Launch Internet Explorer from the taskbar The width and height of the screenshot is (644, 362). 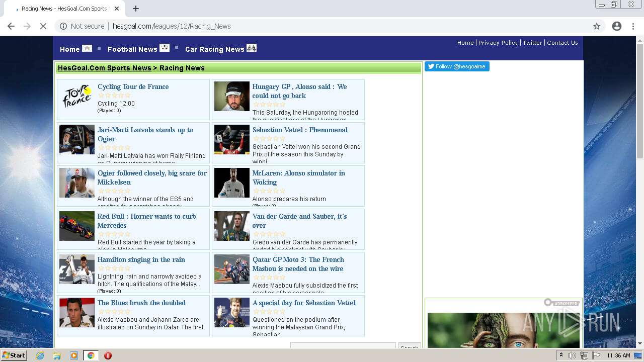40,355
